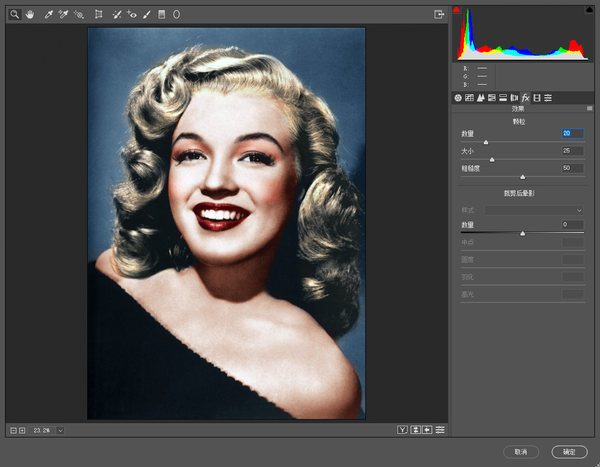Toggle full screen mode icon
Viewport: 600px width, 467px height.
pos(438,14)
